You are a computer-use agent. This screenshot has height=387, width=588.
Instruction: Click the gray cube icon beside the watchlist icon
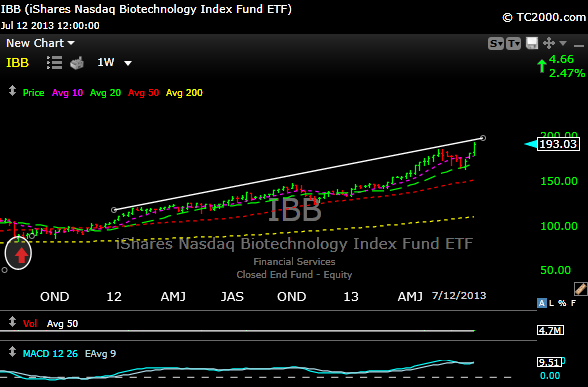(77, 63)
